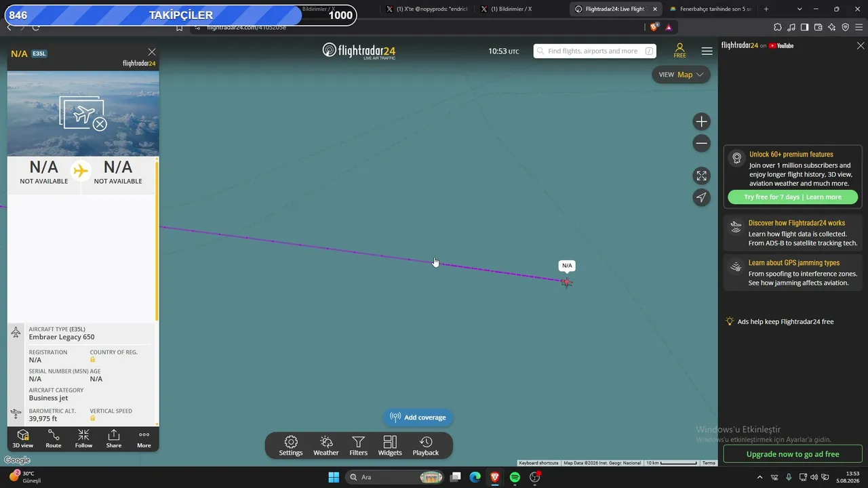The height and width of the screenshot is (488, 868).
Task: Zoom in on the map
Action: pos(702,122)
